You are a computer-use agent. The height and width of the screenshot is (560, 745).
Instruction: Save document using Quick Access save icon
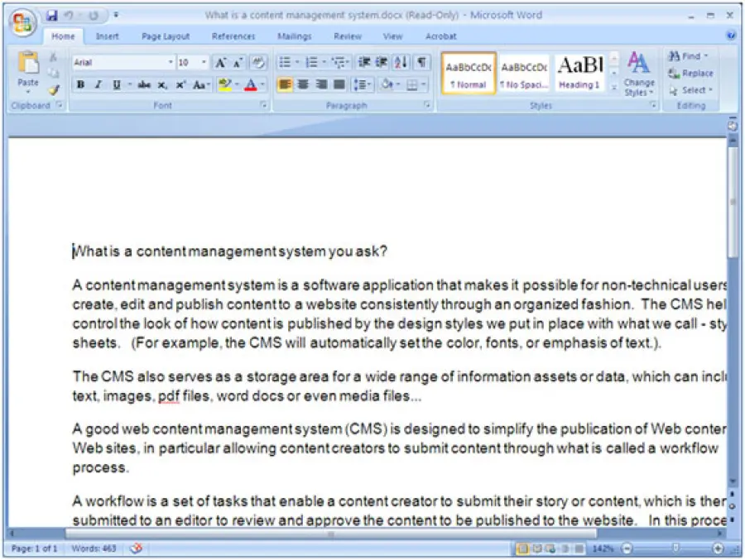click(52, 15)
